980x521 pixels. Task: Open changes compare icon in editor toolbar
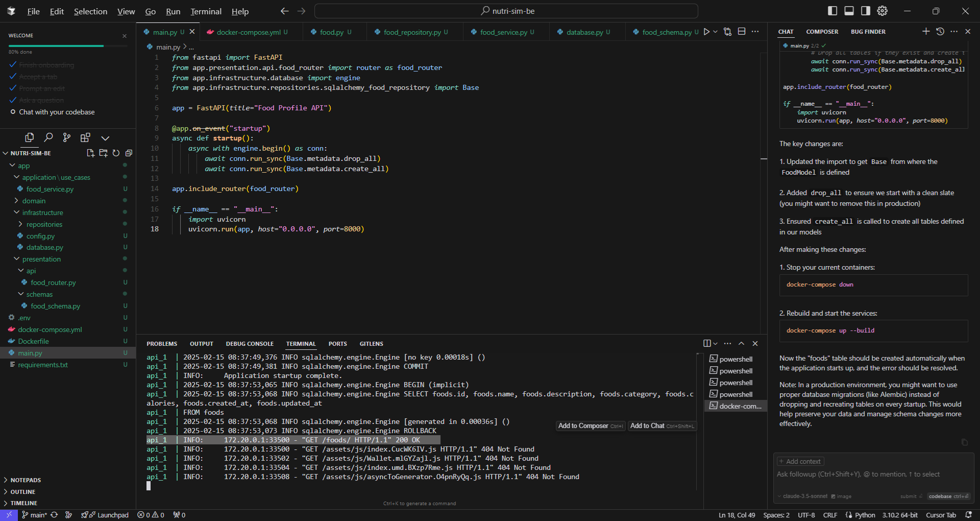click(727, 32)
